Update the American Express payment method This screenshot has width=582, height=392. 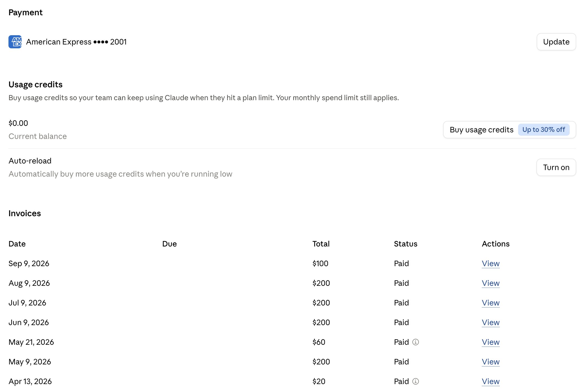(x=556, y=42)
